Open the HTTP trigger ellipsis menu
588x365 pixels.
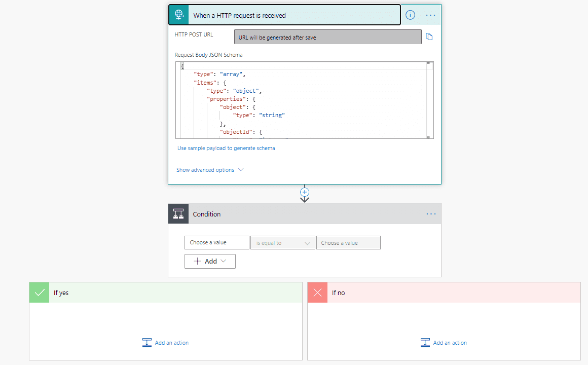tap(431, 15)
